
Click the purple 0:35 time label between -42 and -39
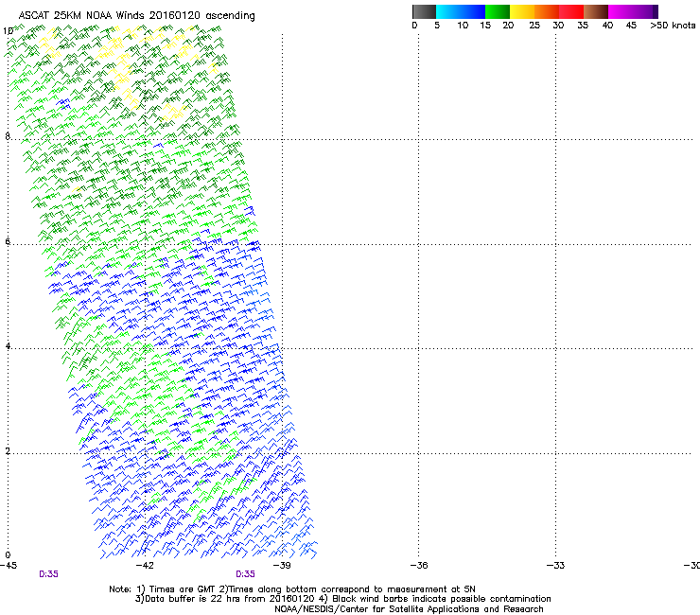click(246, 574)
